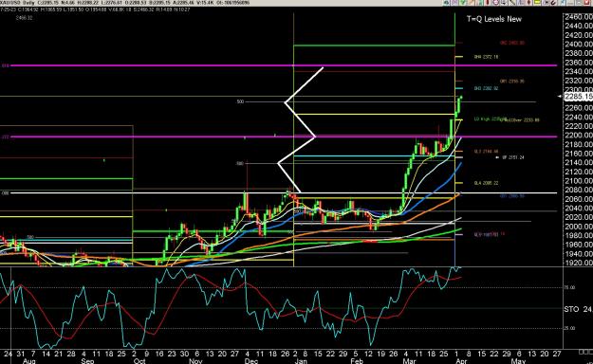Screen dimensions: 593x364
Task: Click the 2000.00 price axis label
Action: pos(579,226)
